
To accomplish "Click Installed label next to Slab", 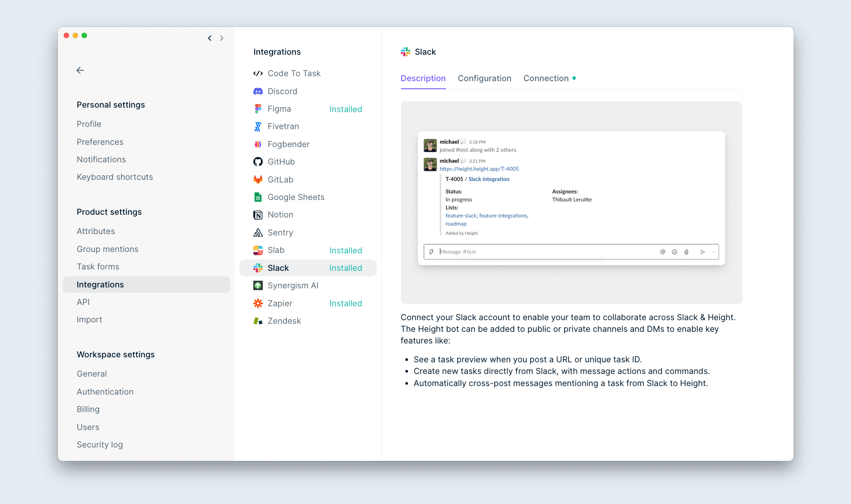I will [x=346, y=251].
